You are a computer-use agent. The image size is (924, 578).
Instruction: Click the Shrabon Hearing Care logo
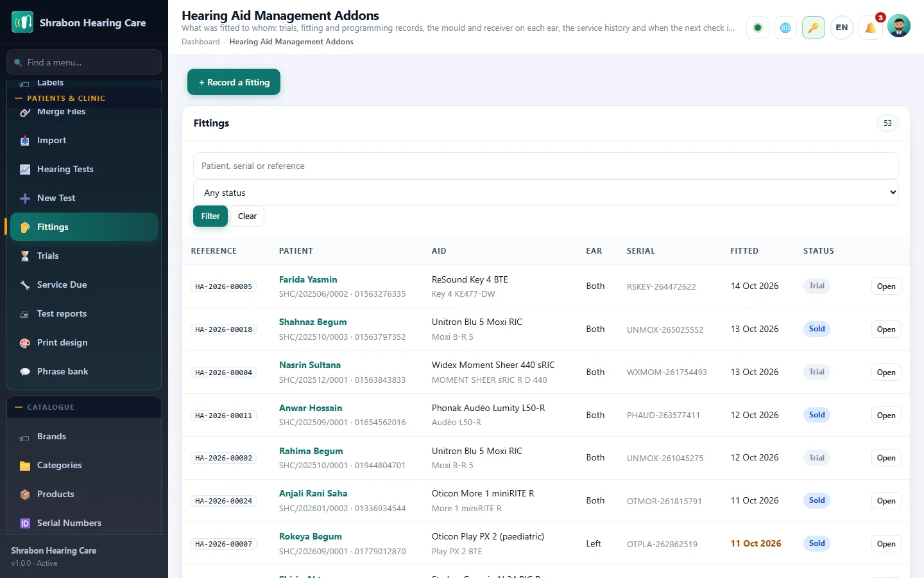pyautogui.click(x=22, y=22)
